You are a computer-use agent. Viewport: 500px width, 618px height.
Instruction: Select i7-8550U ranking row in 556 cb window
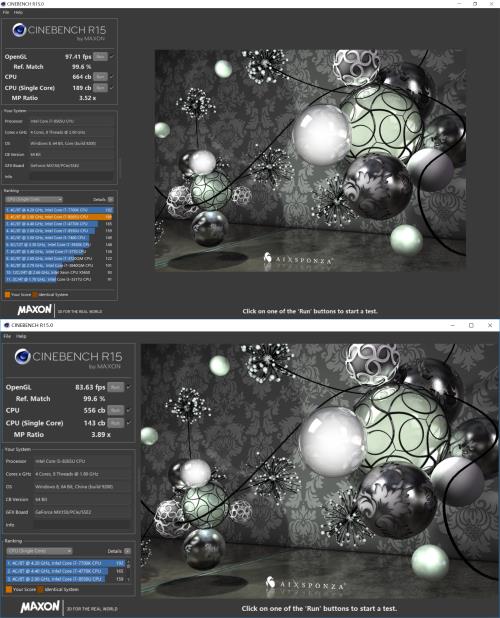tap(65, 579)
